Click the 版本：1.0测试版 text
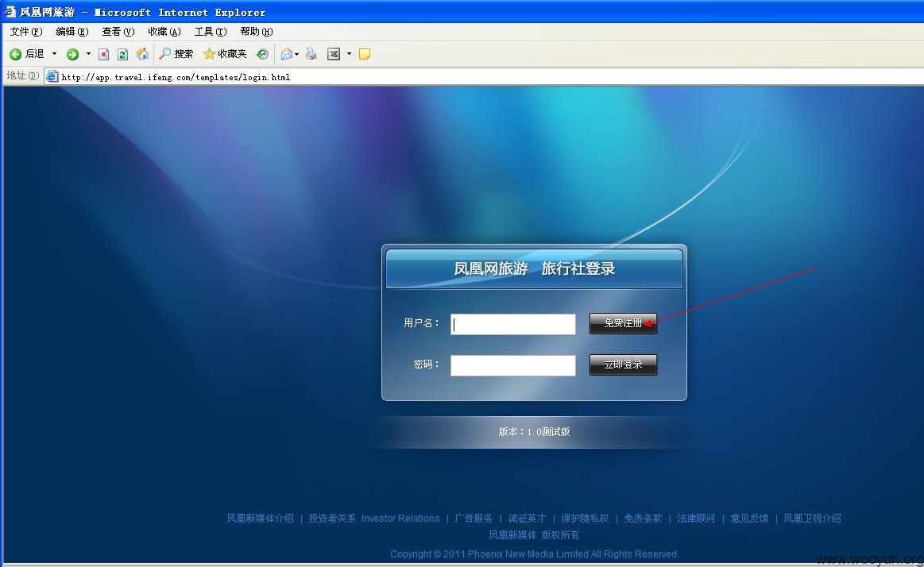This screenshot has width=924, height=567. pyautogui.click(x=534, y=431)
